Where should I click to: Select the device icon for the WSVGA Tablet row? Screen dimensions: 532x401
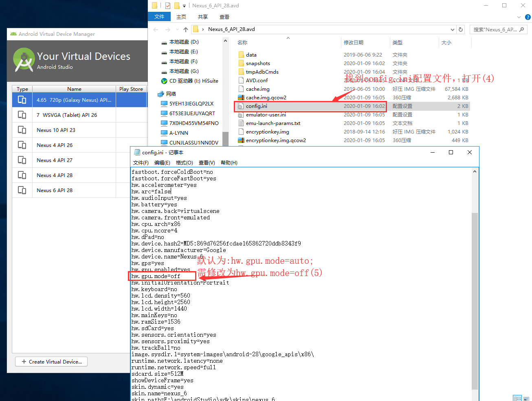click(x=22, y=115)
